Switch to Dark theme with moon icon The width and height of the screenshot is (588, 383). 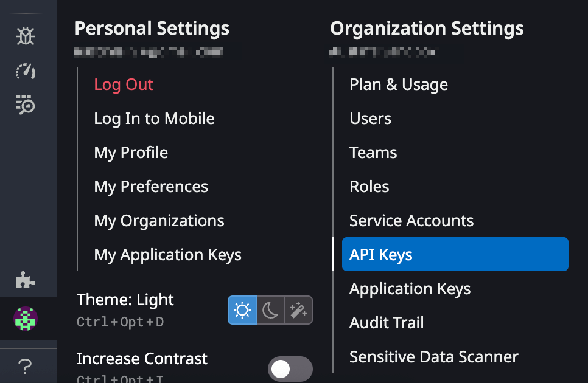click(x=269, y=310)
